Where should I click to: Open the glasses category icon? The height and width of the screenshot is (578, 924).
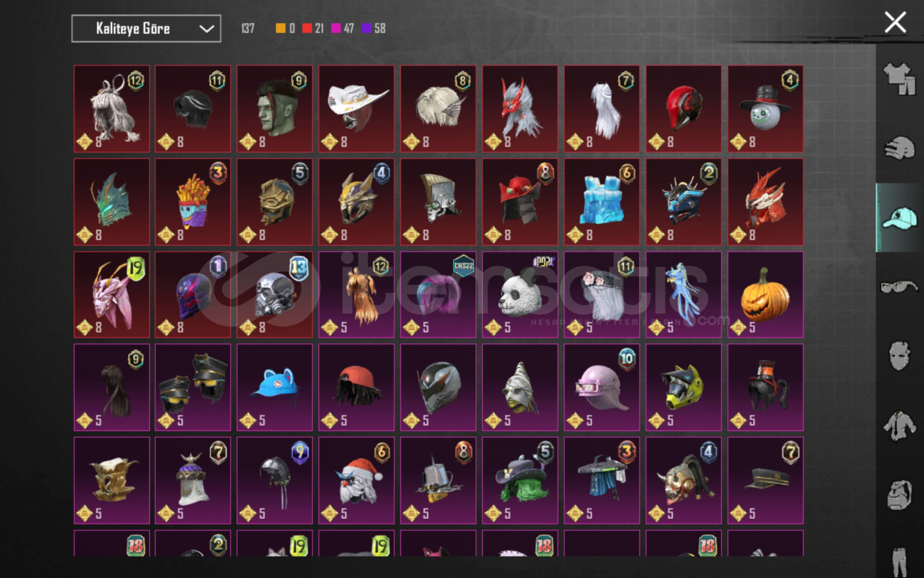(899, 287)
